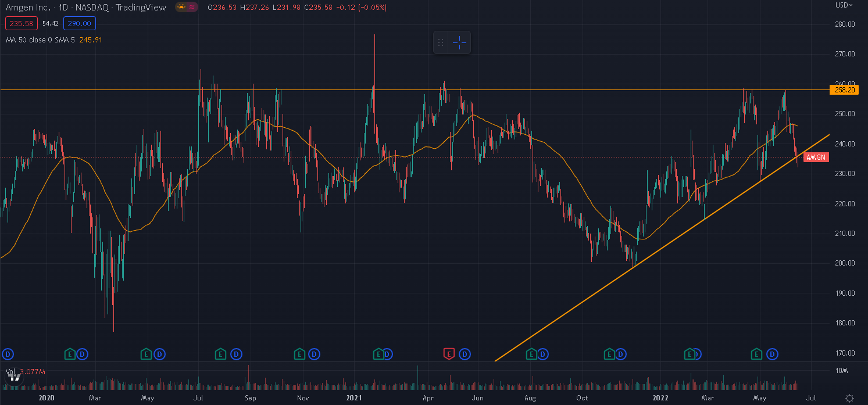Select the MA 50 close indicator legend

click(x=41, y=40)
